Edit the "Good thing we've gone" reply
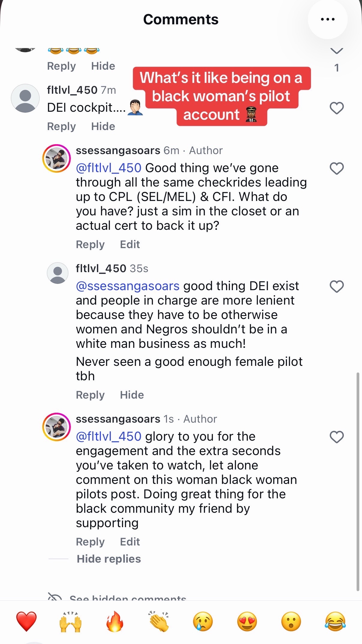 [130, 245]
